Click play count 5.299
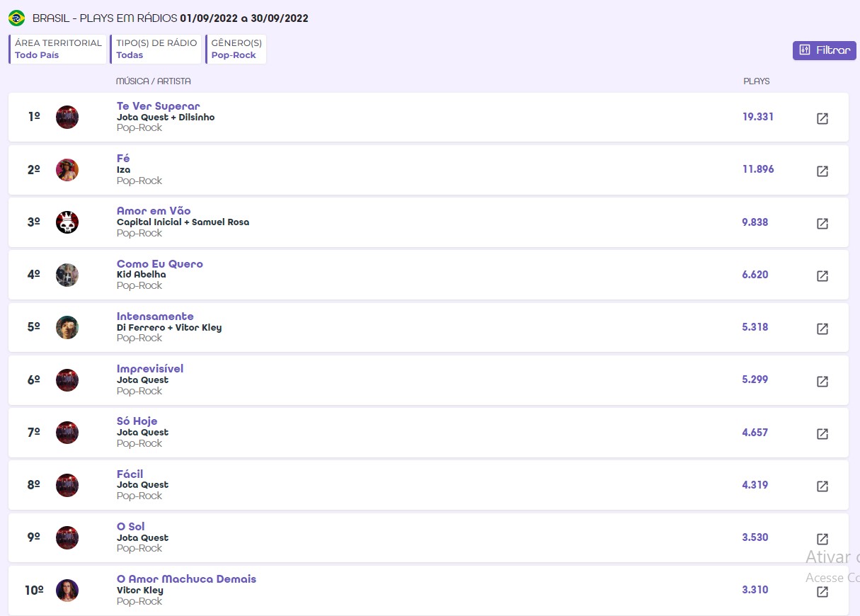860x616 pixels. [x=755, y=380]
